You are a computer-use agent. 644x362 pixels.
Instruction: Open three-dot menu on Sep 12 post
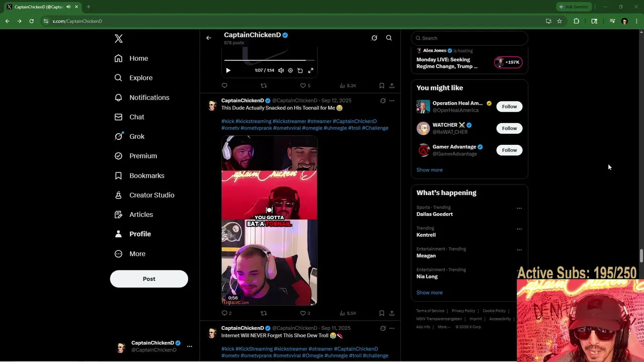(x=392, y=101)
